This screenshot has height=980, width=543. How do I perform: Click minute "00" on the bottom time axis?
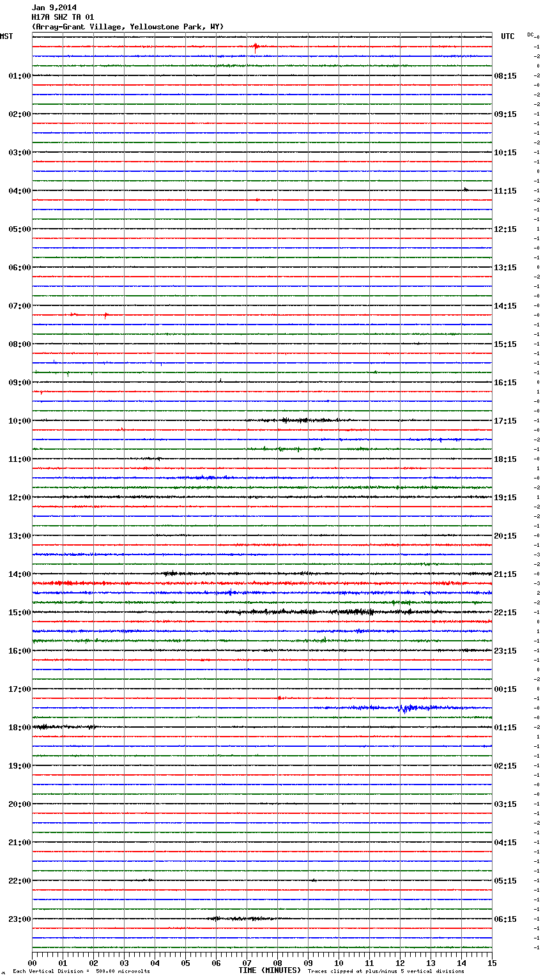coord(32,963)
